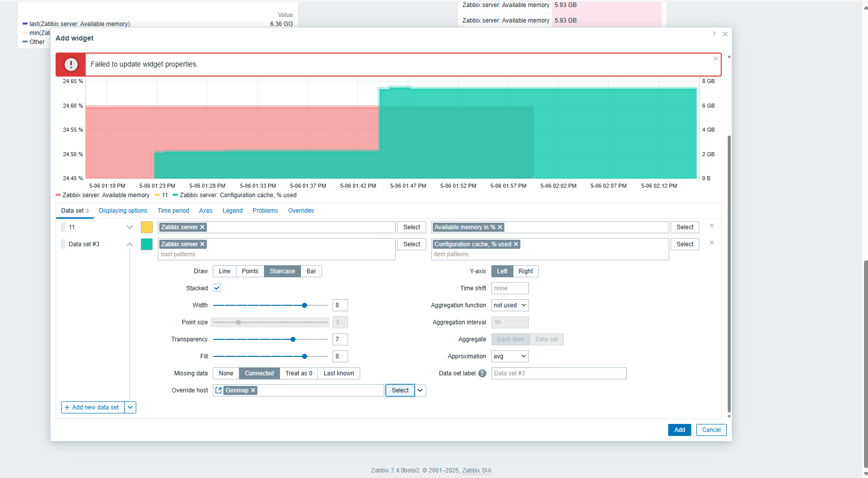Grab the drag handle for Data set #3

63,244
